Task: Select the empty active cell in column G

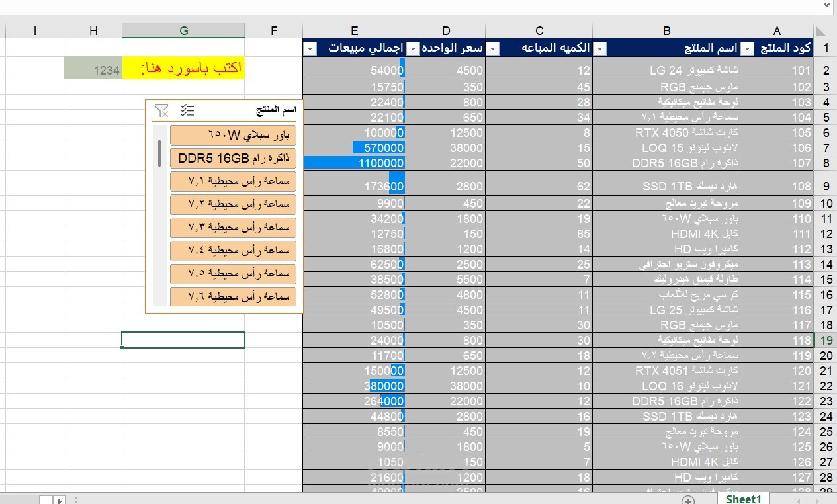Action: tap(183, 340)
